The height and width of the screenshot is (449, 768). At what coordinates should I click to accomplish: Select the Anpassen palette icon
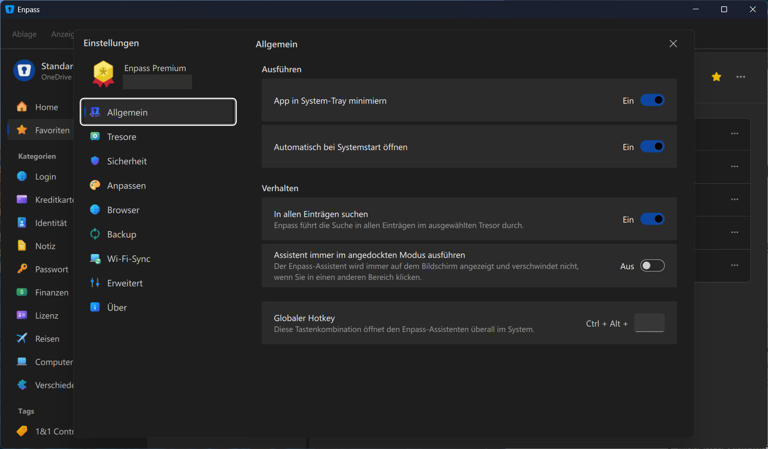(x=95, y=185)
